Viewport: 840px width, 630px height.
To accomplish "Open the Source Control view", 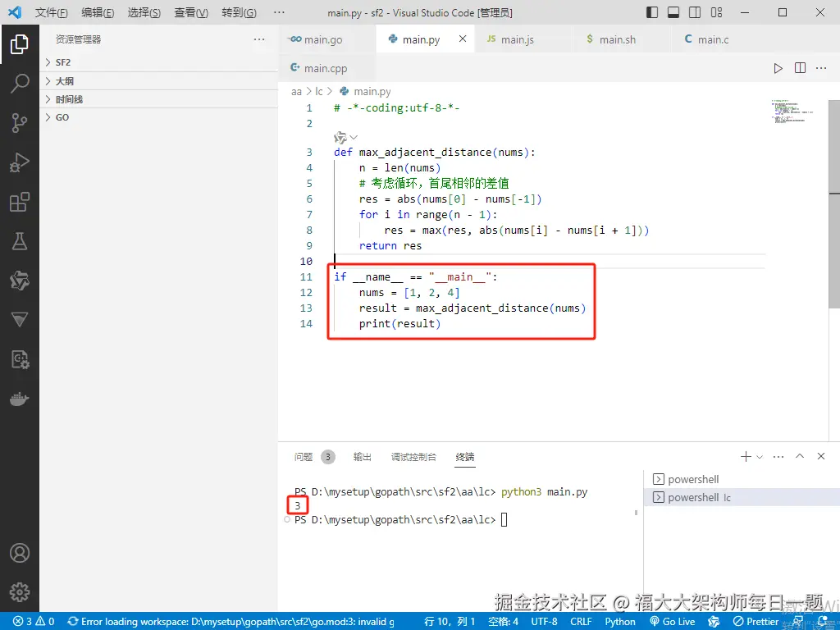I will click(20, 123).
